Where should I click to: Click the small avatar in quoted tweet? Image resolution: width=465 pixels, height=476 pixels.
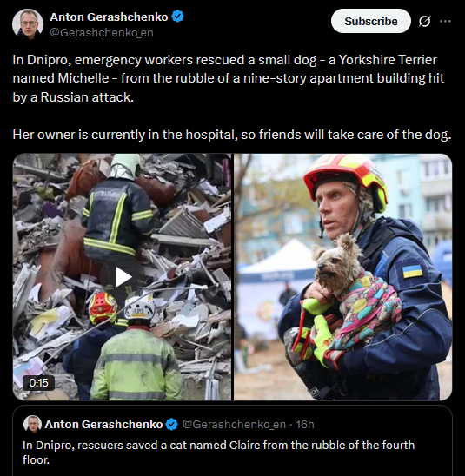[32, 424]
